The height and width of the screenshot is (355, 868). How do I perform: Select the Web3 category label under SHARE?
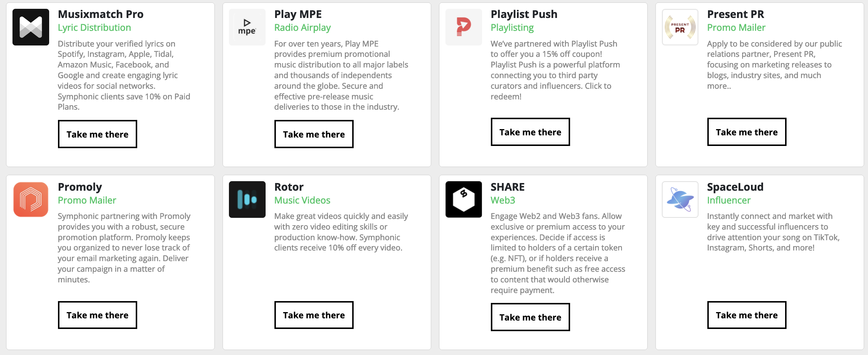pyautogui.click(x=503, y=200)
